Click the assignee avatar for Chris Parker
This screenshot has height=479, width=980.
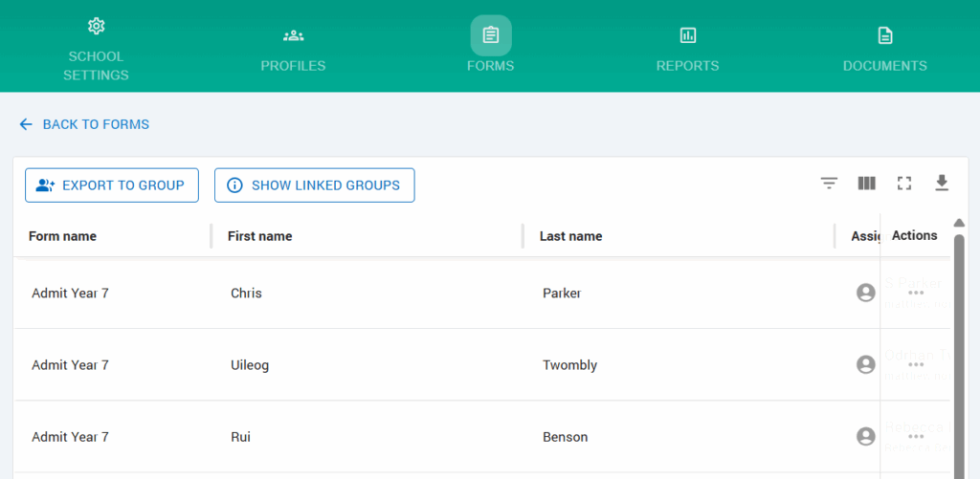[x=866, y=293]
